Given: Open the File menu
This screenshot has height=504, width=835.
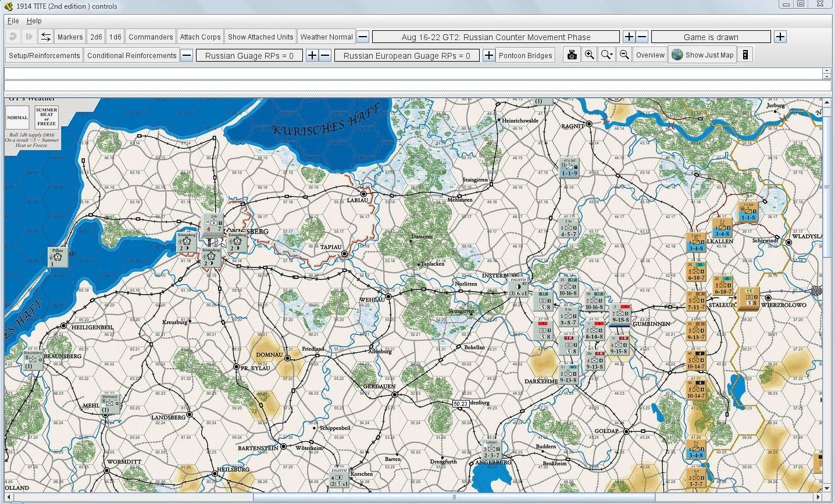Looking at the screenshot, I should pyautogui.click(x=13, y=20).
